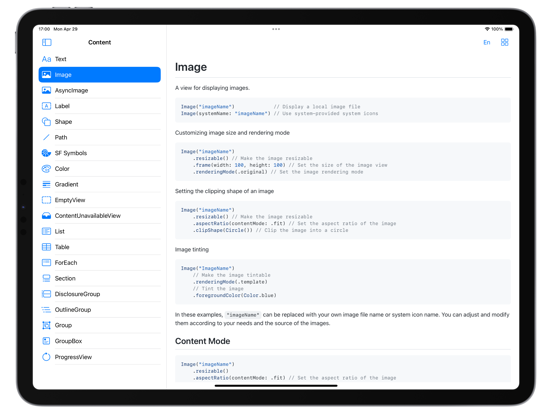Click the ContentUnavailableView tray icon
This screenshot has width=552, height=414.
(46, 215)
